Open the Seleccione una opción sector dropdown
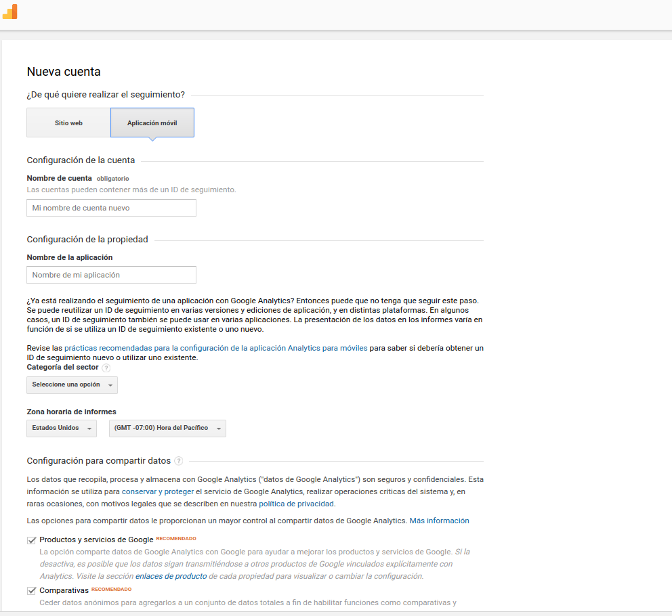 (x=72, y=384)
